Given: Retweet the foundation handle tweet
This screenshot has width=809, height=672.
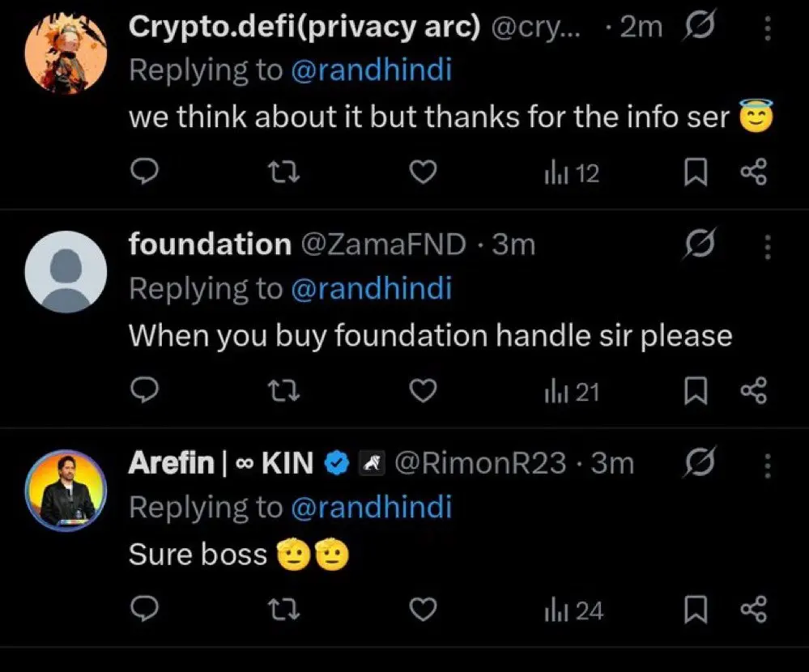Looking at the screenshot, I should (281, 391).
